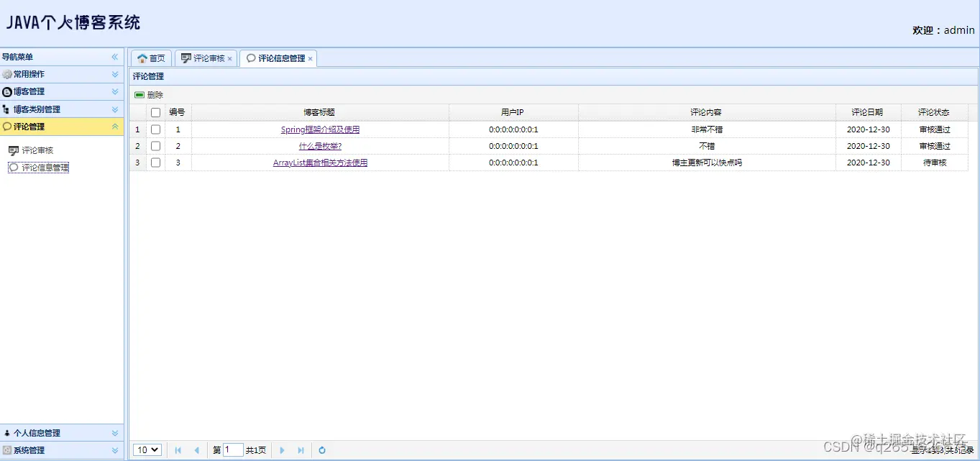
Task: Click the 非常不错 comment cell
Action: click(x=707, y=129)
